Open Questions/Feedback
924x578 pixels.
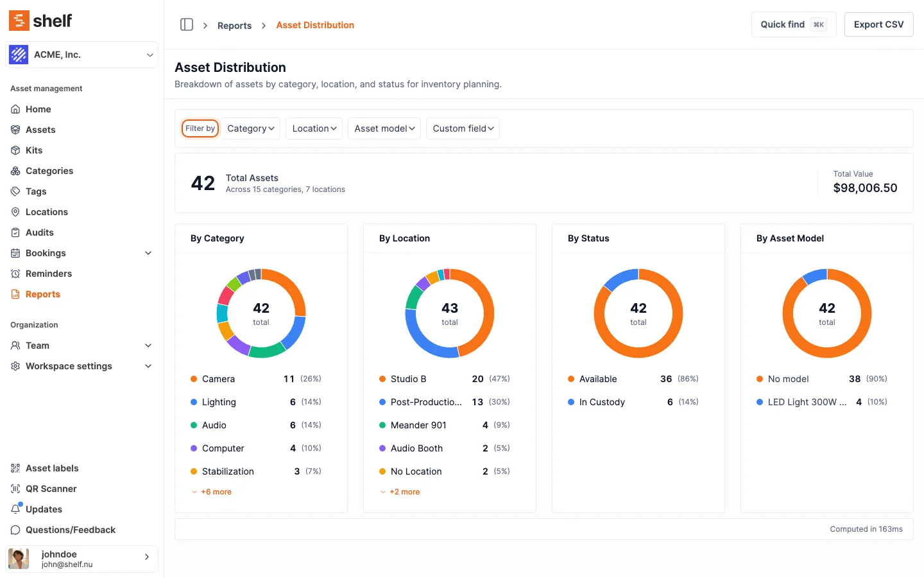click(81, 530)
